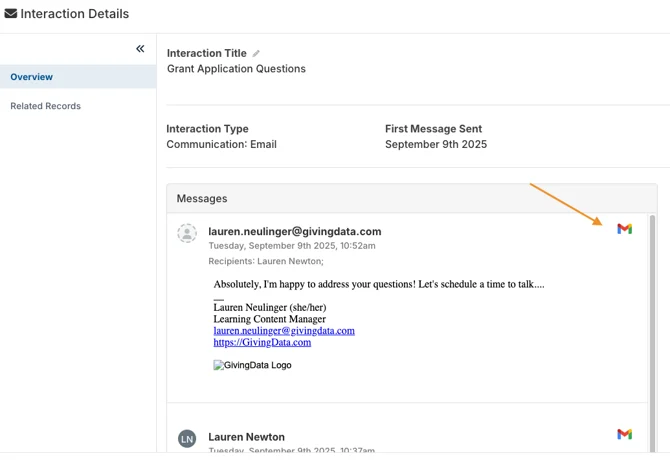Click Learning Content Manager signature line
The height and width of the screenshot is (460, 670).
269,319
